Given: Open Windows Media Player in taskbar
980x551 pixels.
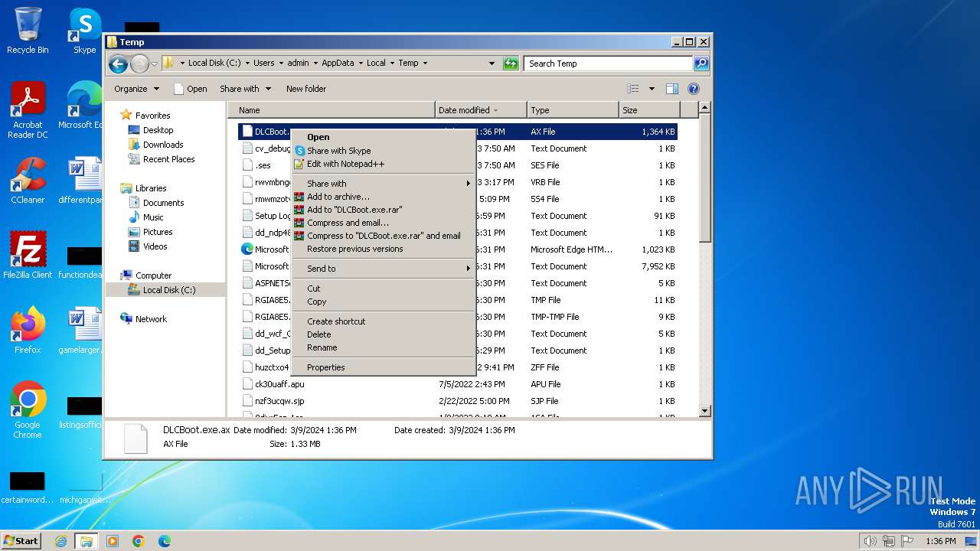Looking at the screenshot, I should (x=113, y=541).
